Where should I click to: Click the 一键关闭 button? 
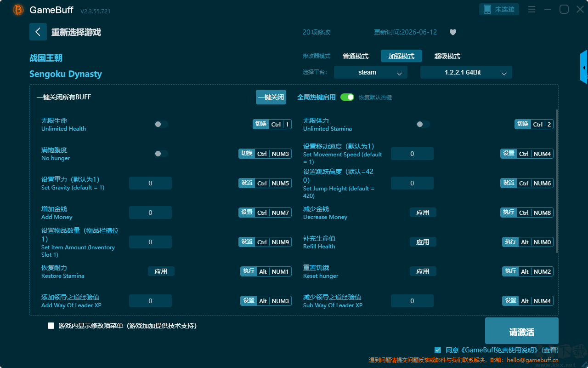(271, 97)
